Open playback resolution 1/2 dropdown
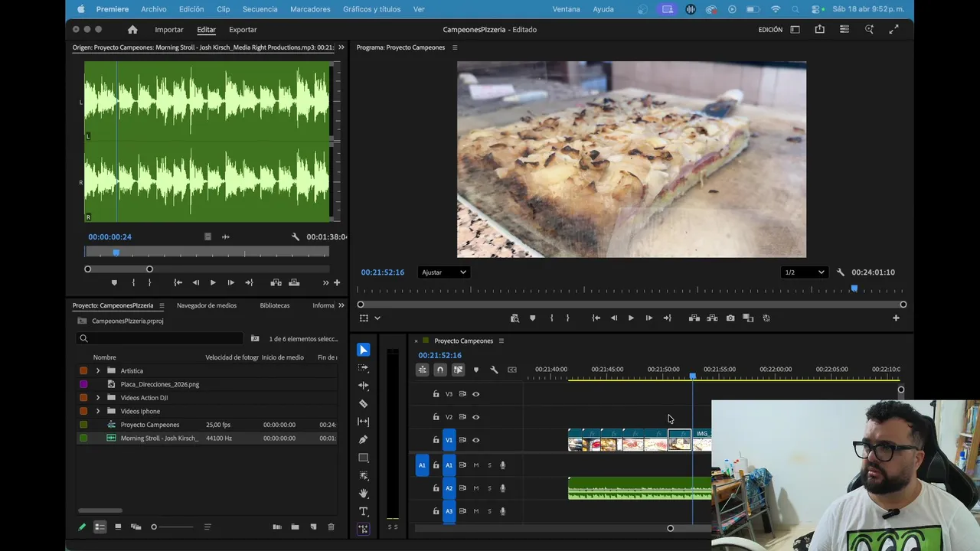Viewport: 980px width, 551px height. [804, 272]
